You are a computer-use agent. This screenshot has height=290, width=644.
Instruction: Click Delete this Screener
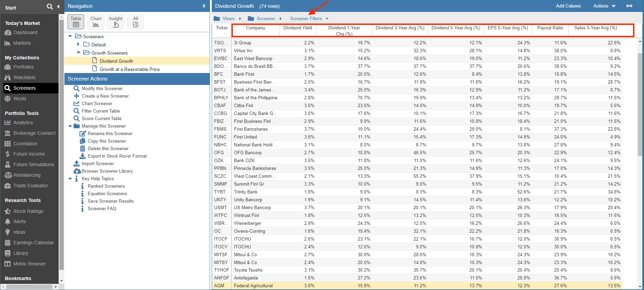click(108, 148)
